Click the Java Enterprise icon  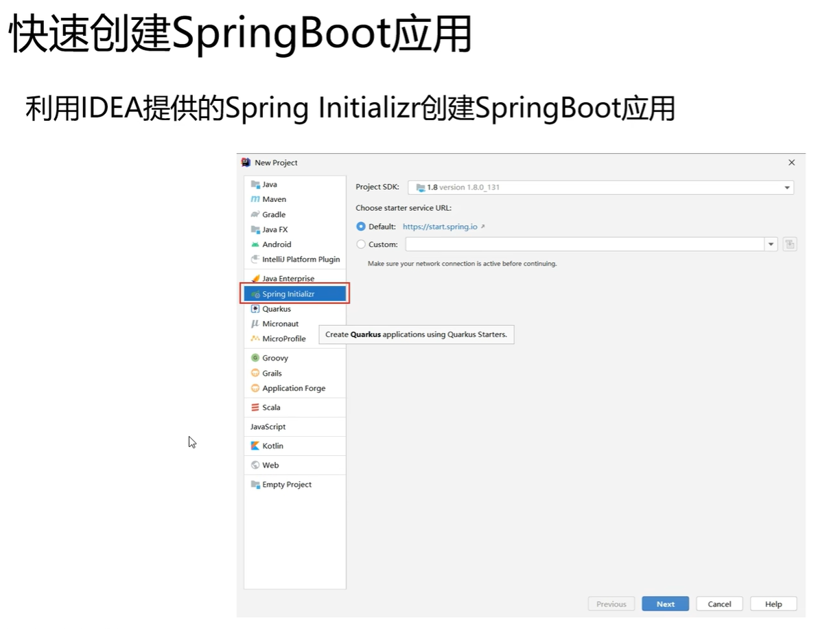[255, 279]
